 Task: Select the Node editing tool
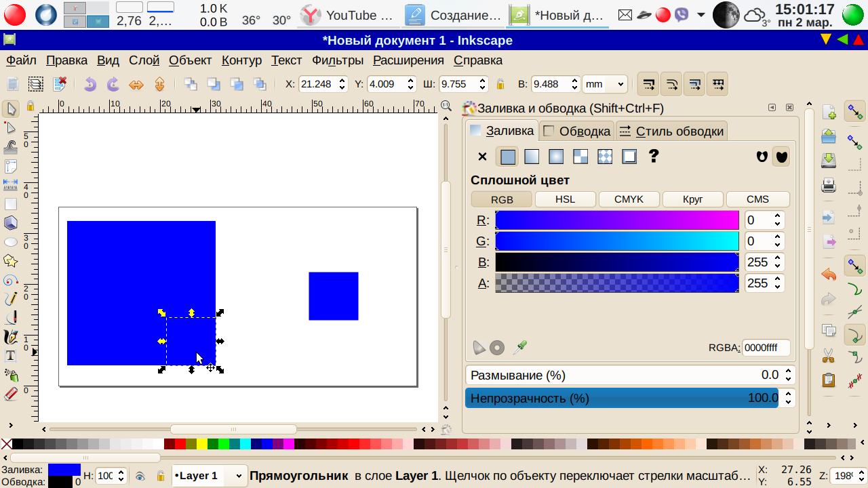(10, 127)
